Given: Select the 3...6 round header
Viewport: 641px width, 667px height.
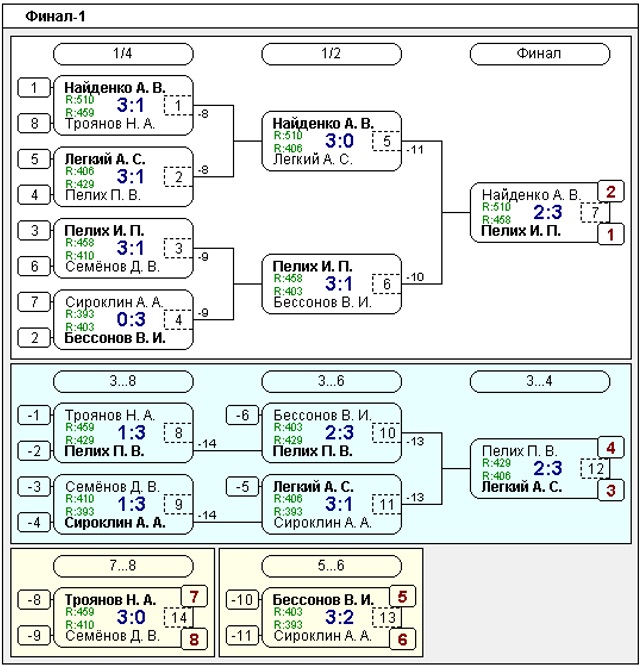Looking at the screenshot, I should tap(331, 381).
